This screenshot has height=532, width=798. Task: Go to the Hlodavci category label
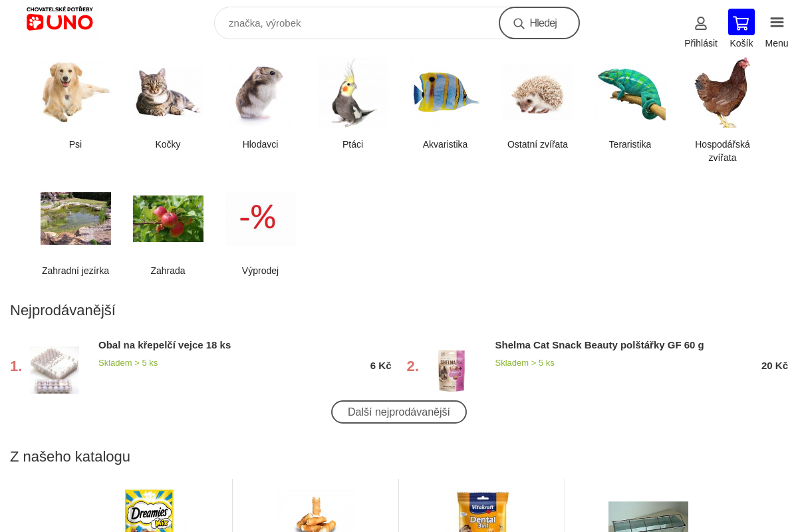pyautogui.click(x=260, y=144)
